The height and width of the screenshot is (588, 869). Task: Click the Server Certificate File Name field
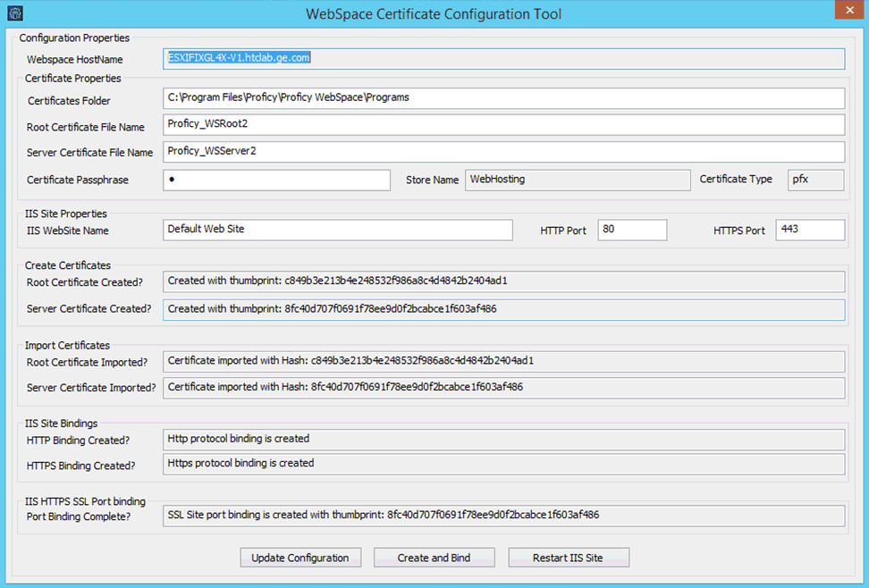coord(503,152)
